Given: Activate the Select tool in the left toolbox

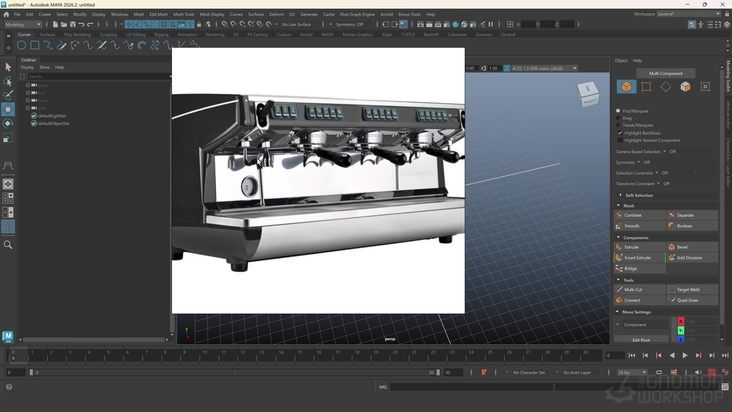Looking at the screenshot, I should click(x=8, y=67).
